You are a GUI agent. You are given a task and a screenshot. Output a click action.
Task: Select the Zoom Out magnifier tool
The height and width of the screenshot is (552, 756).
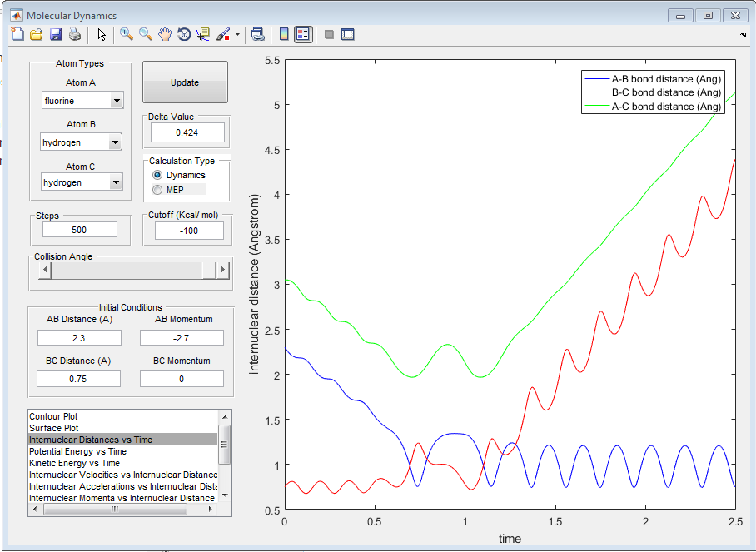click(146, 34)
